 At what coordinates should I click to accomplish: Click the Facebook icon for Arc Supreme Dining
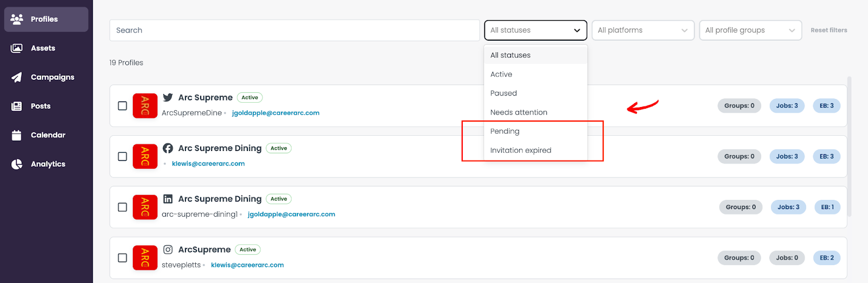[168, 148]
